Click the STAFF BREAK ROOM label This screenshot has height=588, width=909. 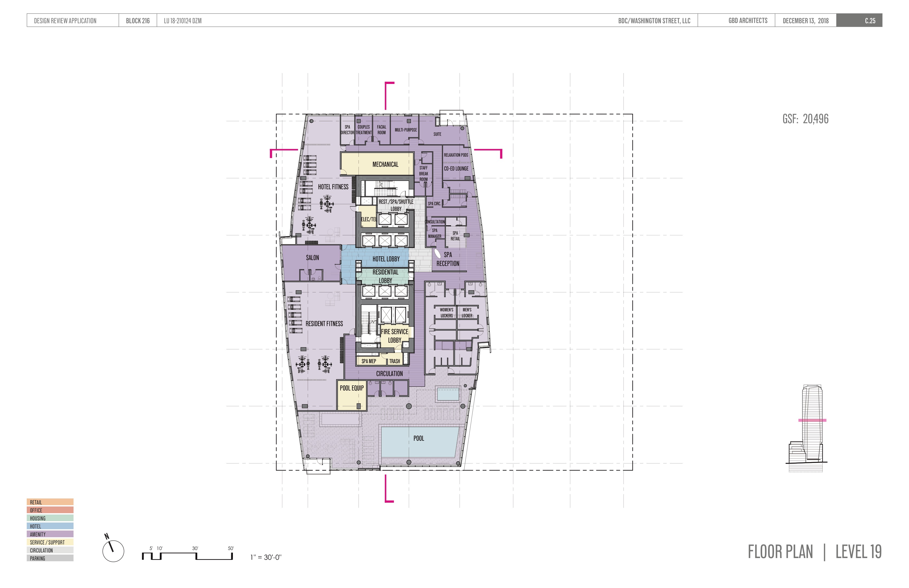(423, 174)
